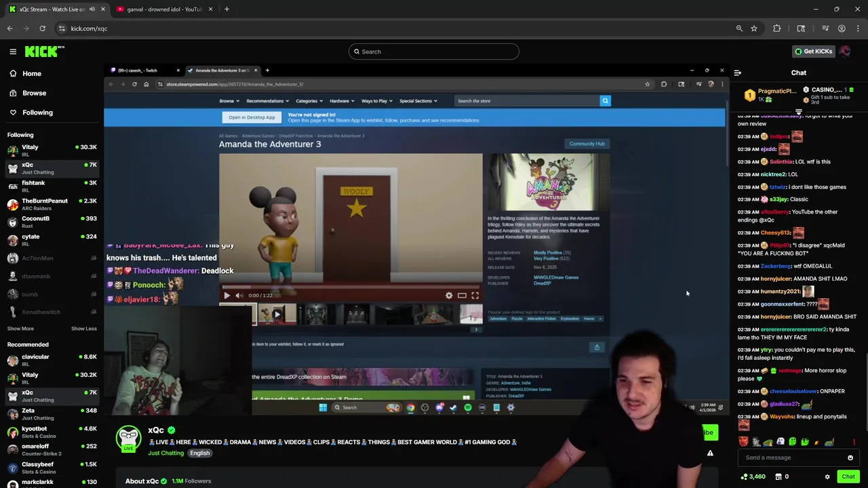This screenshot has height=488, width=868.
Task: Click stream report warning icon
Action: (710, 453)
